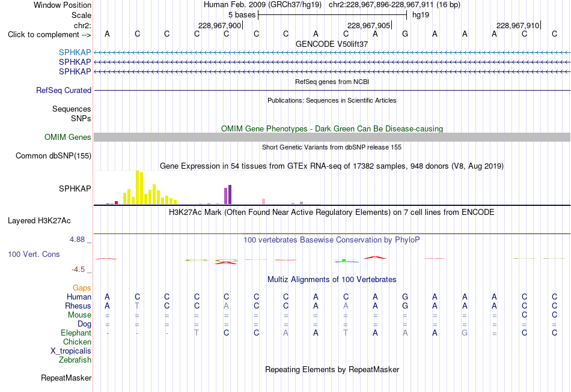Click OMIM Gene Phenotypes green title

[332, 128]
